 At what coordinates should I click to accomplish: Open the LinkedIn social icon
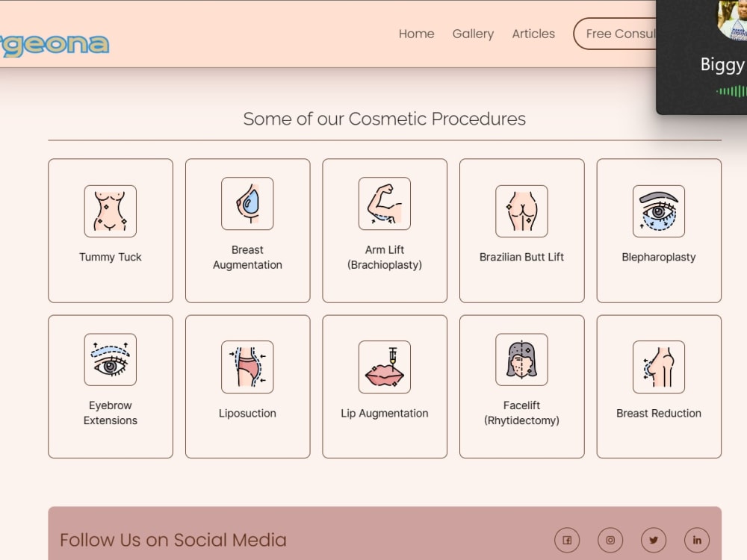click(x=697, y=540)
